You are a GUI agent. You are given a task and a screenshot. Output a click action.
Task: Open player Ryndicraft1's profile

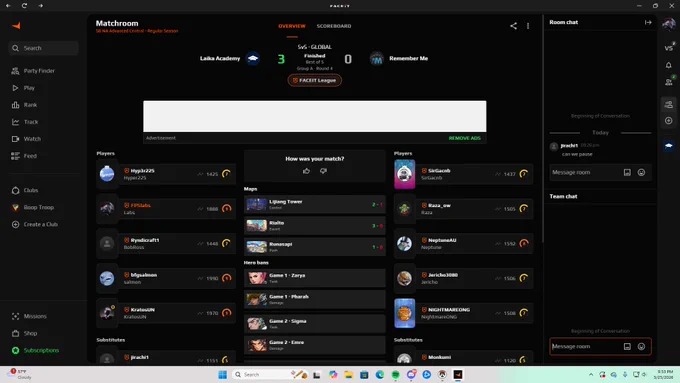click(x=166, y=243)
